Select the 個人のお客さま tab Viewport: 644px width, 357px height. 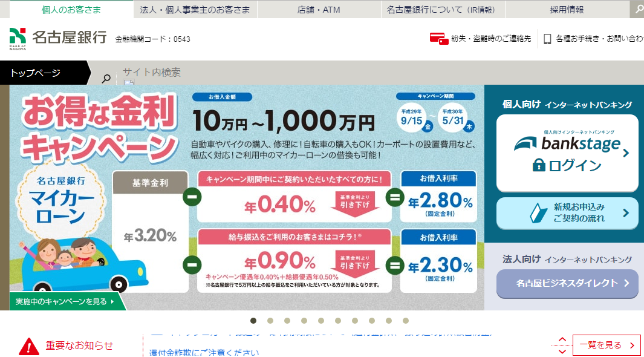click(x=71, y=10)
